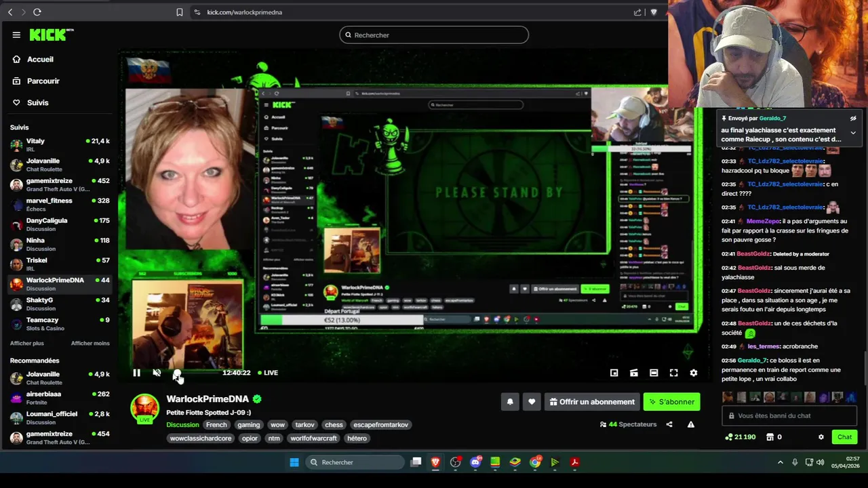Open Vitaly channel in followed list
The height and width of the screenshot is (488, 868).
click(x=60, y=145)
